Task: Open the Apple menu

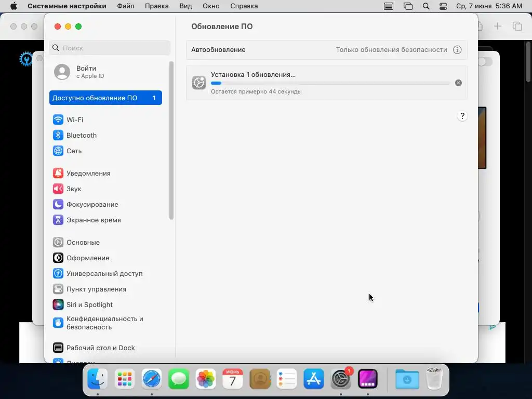Action: [14, 6]
